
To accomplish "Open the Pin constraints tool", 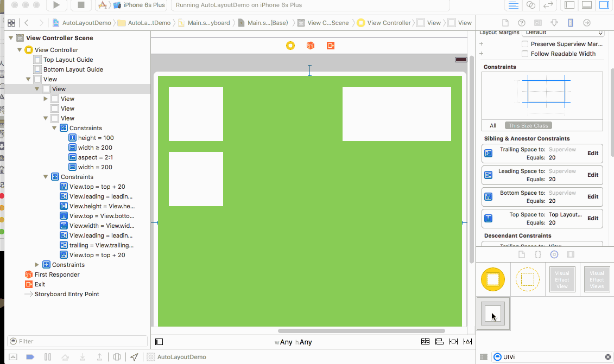I will (x=453, y=342).
